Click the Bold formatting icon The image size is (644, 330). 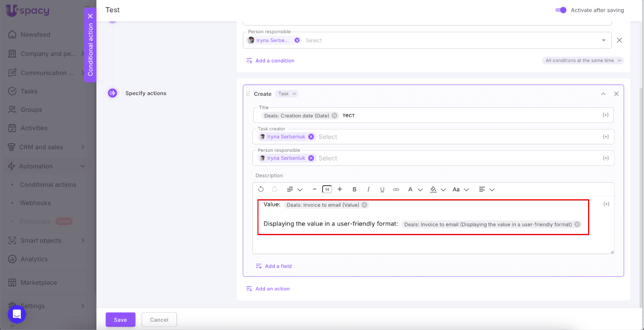pyautogui.click(x=354, y=189)
